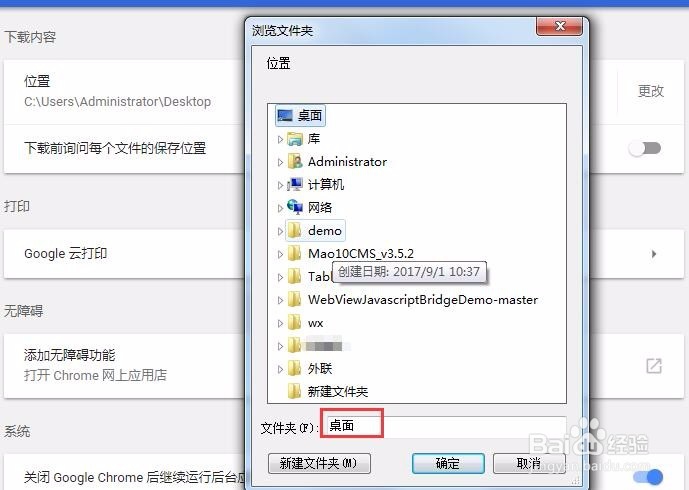This screenshot has width=689, height=490.
Task: Click the 更改 download location button
Action: (x=651, y=91)
